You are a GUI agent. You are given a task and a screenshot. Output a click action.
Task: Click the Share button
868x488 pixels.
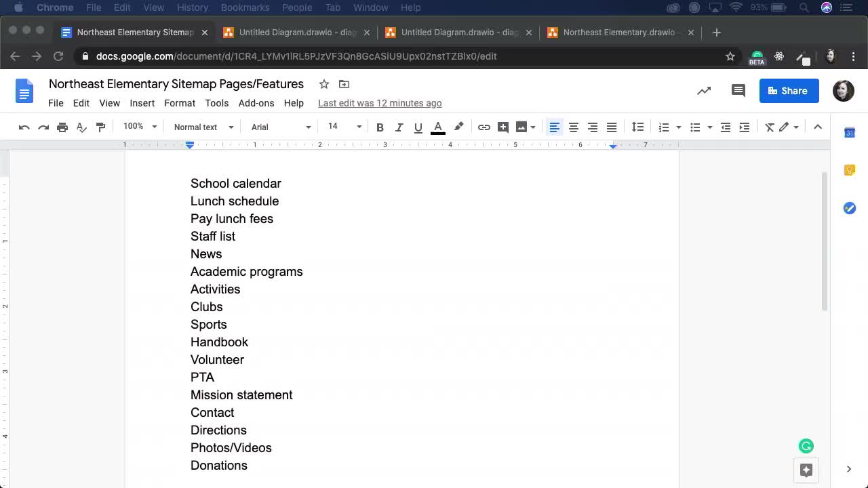(789, 90)
